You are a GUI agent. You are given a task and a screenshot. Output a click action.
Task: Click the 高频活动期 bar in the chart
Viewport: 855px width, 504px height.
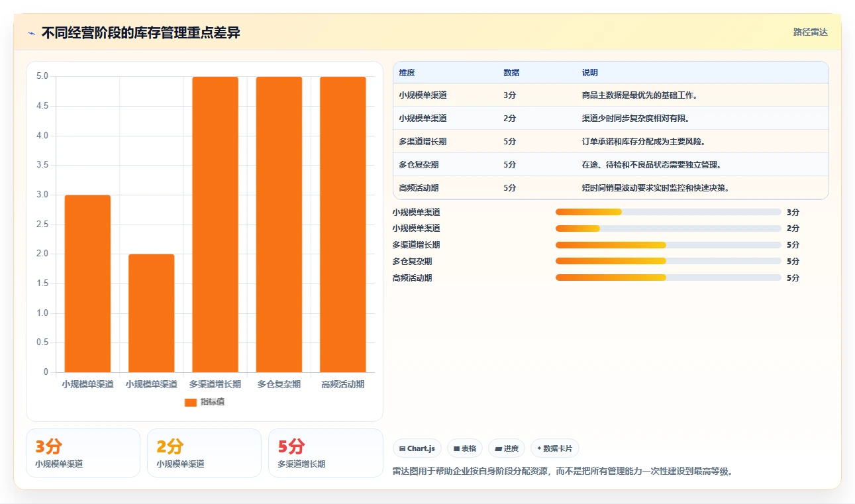pos(343,225)
